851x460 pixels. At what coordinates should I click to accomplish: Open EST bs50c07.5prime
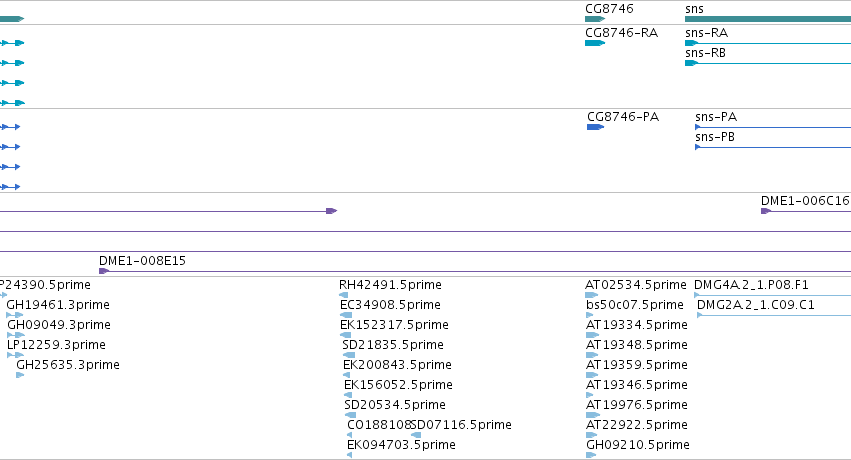coord(635,305)
